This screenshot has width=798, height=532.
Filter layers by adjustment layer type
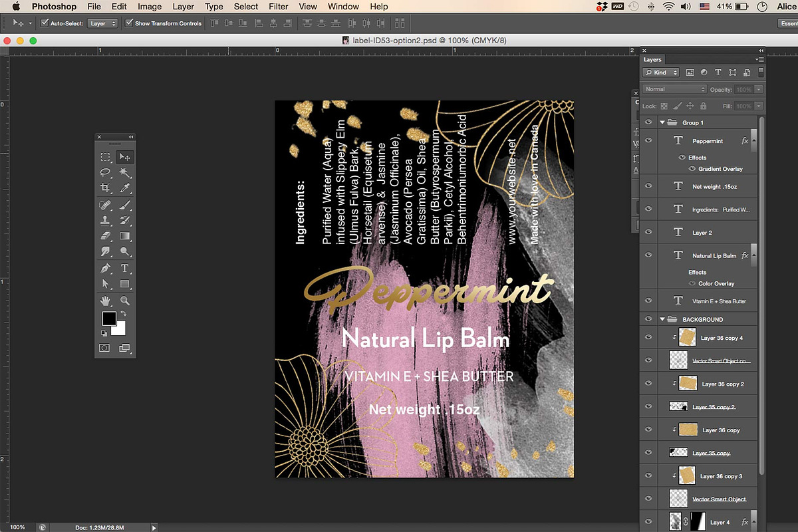(704, 72)
